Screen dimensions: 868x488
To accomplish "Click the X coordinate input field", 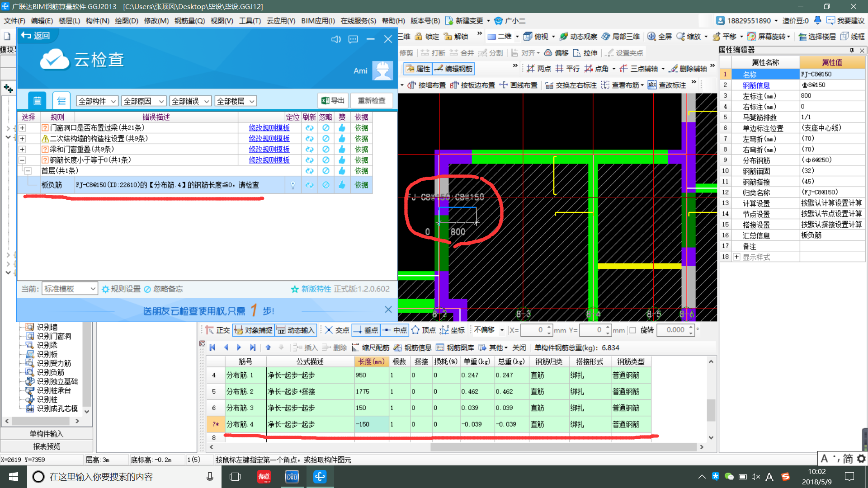I will pos(537,330).
